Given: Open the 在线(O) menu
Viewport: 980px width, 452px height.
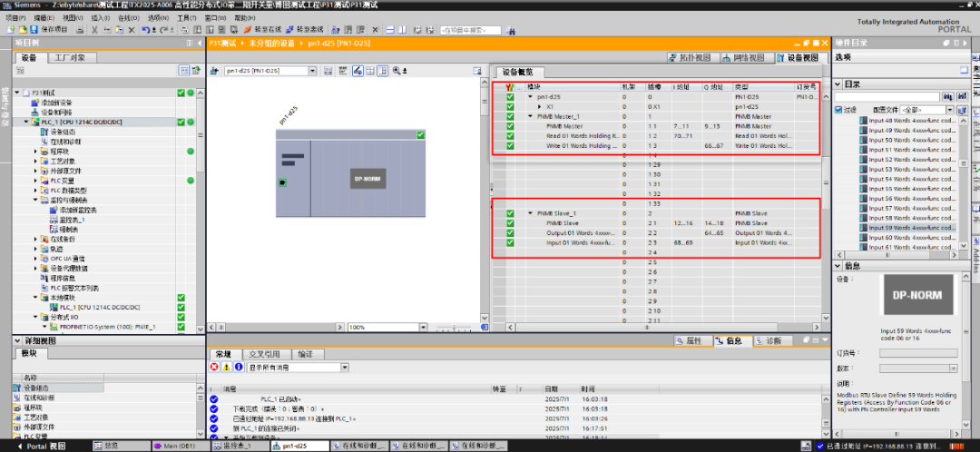Looking at the screenshot, I should pyautogui.click(x=130, y=18).
